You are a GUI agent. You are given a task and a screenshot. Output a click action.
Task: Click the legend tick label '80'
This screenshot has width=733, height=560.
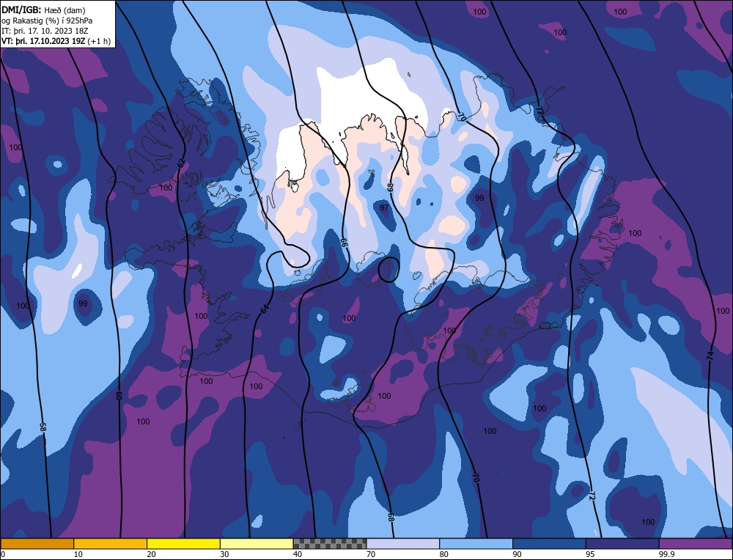click(444, 554)
